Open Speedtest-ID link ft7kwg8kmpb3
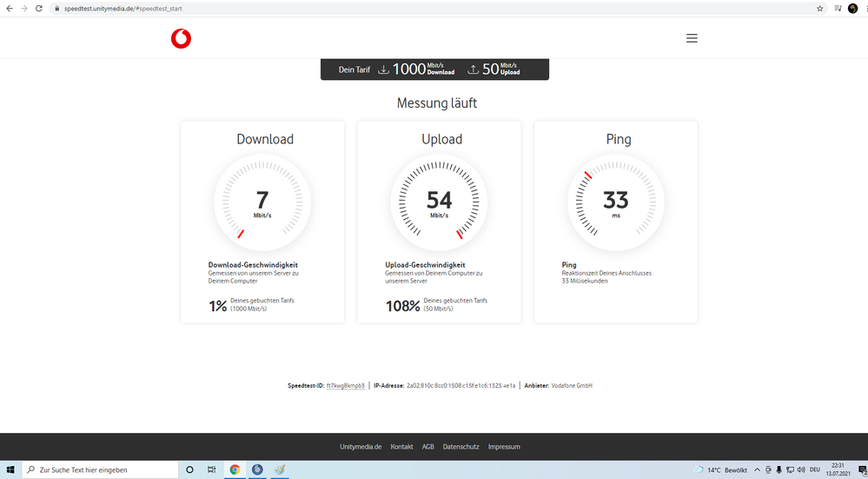Image resolution: width=868 pixels, height=479 pixels. pyautogui.click(x=346, y=385)
